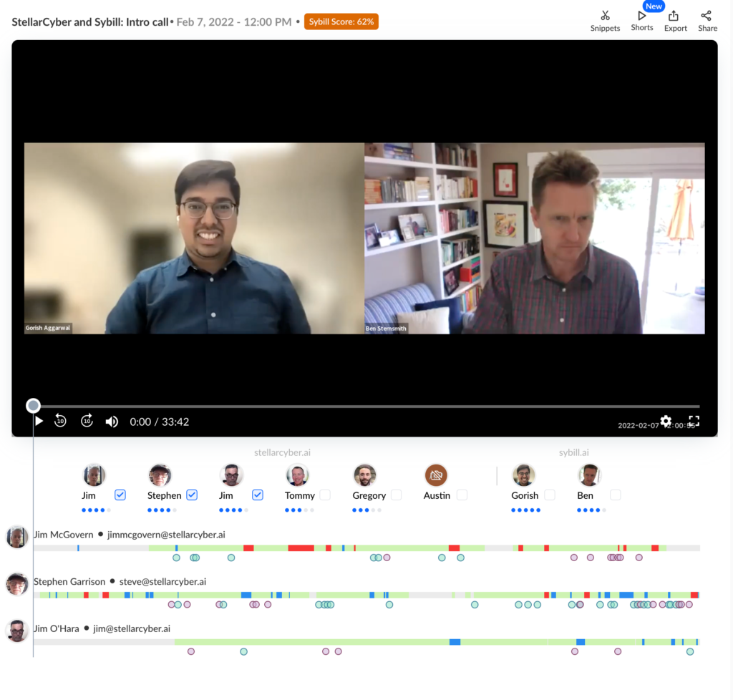Enable Tommy's speaker filter checkbox
This screenshot has width=733, height=700.
coord(326,495)
